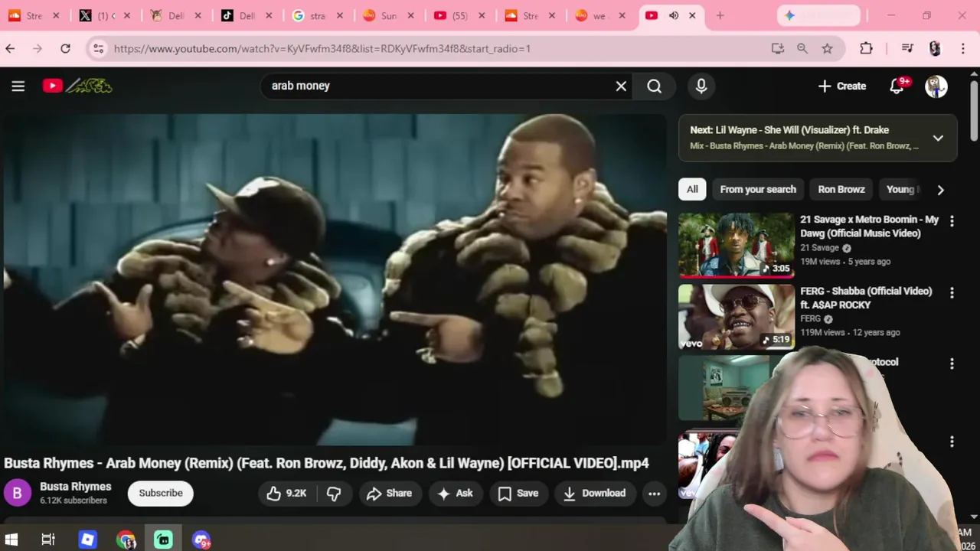Open the 'FERG - Shabba (Official Video)' title
Image resolution: width=980 pixels, height=551 pixels.
866,298
